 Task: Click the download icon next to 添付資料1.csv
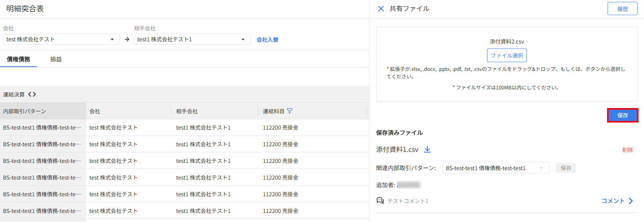click(x=427, y=149)
